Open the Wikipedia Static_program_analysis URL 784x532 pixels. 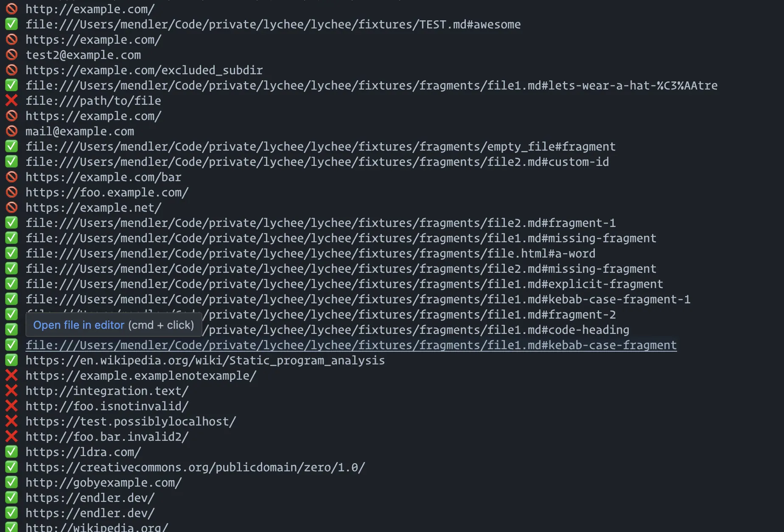pos(205,361)
